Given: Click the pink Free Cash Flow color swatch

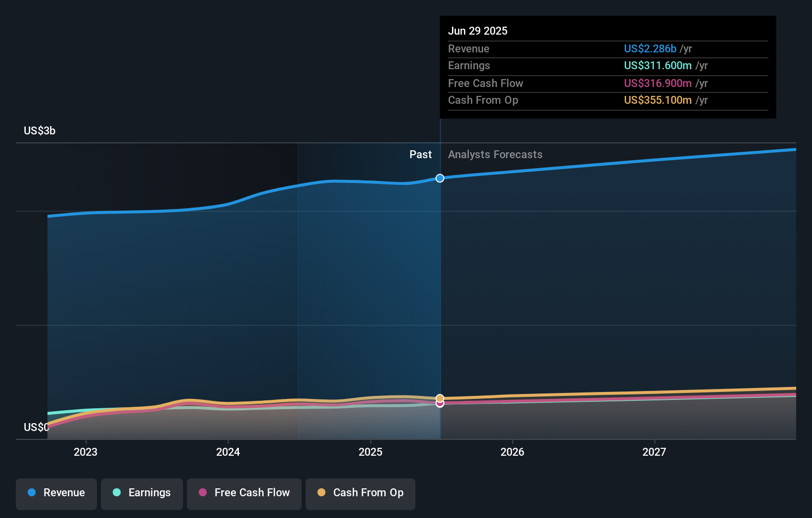Looking at the screenshot, I should point(203,493).
